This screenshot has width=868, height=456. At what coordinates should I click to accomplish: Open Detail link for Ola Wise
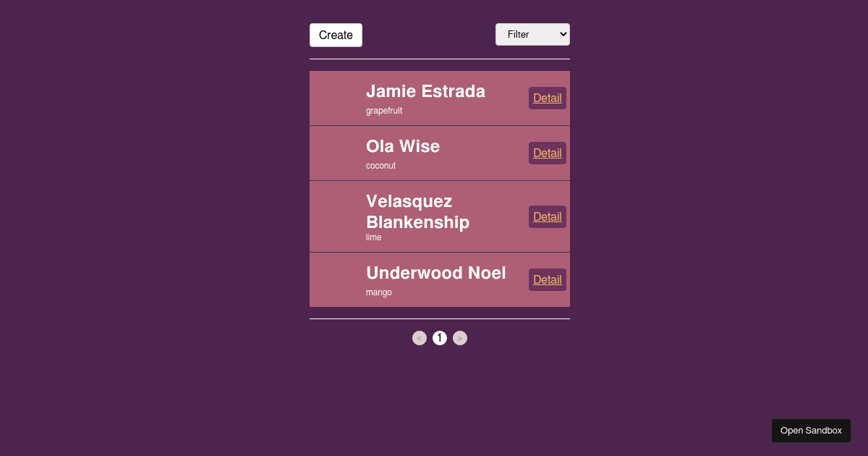click(547, 153)
